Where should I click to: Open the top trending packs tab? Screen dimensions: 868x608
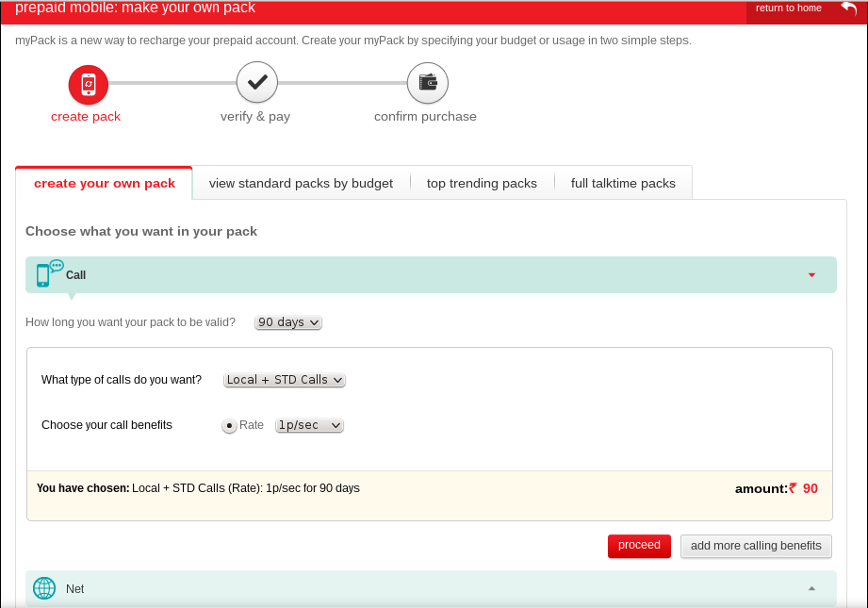pos(482,184)
